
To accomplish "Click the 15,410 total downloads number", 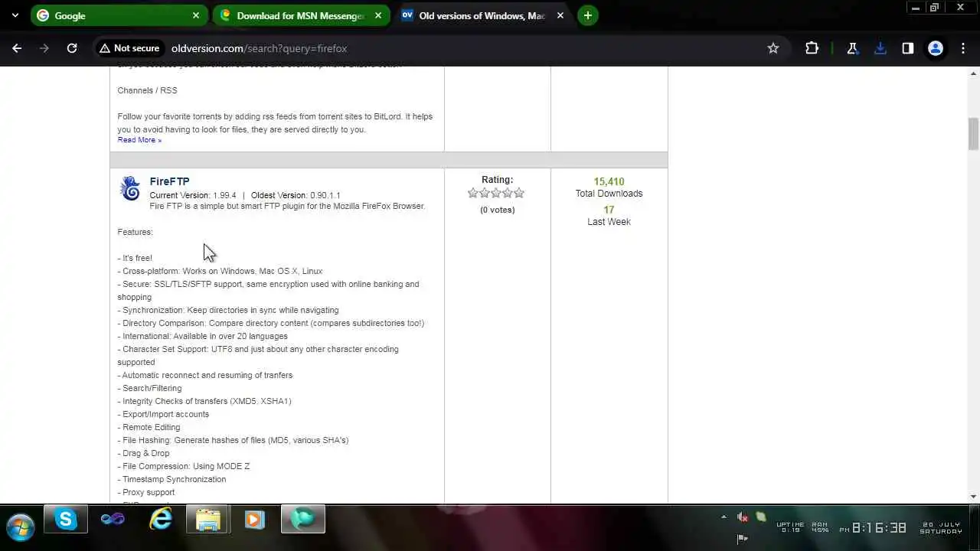I will click(x=609, y=181).
